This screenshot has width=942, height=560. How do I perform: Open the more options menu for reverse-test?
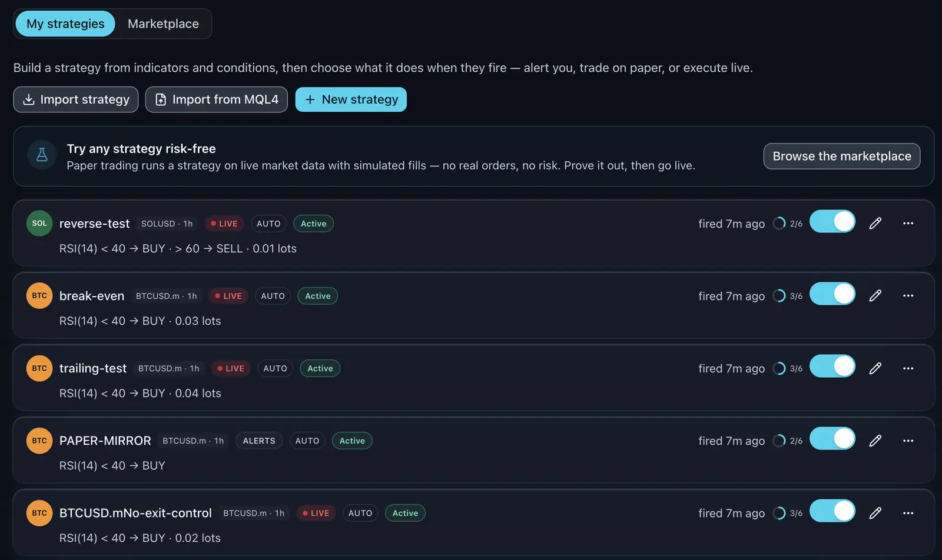(908, 224)
